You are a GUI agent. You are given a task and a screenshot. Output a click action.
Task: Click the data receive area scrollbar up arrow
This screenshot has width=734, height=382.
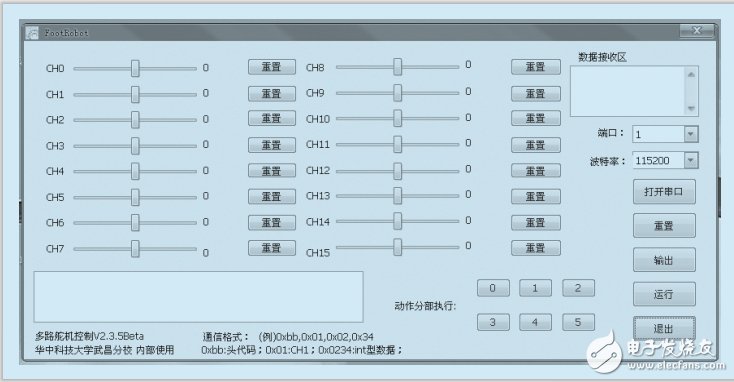coord(691,74)
